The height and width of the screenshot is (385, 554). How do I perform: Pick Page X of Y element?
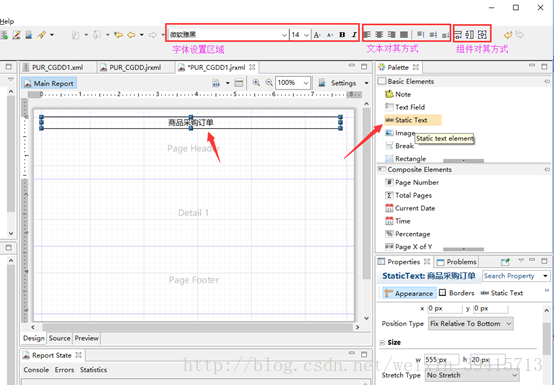[x=409, y=247]
